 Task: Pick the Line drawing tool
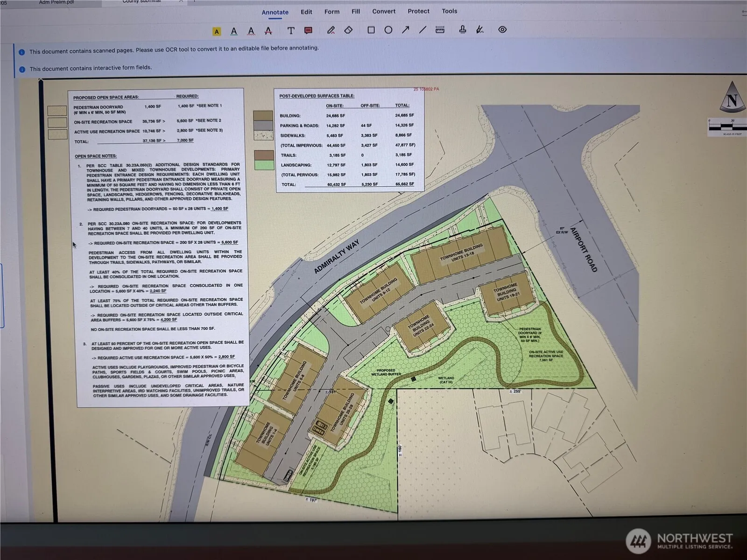(423, 30)
